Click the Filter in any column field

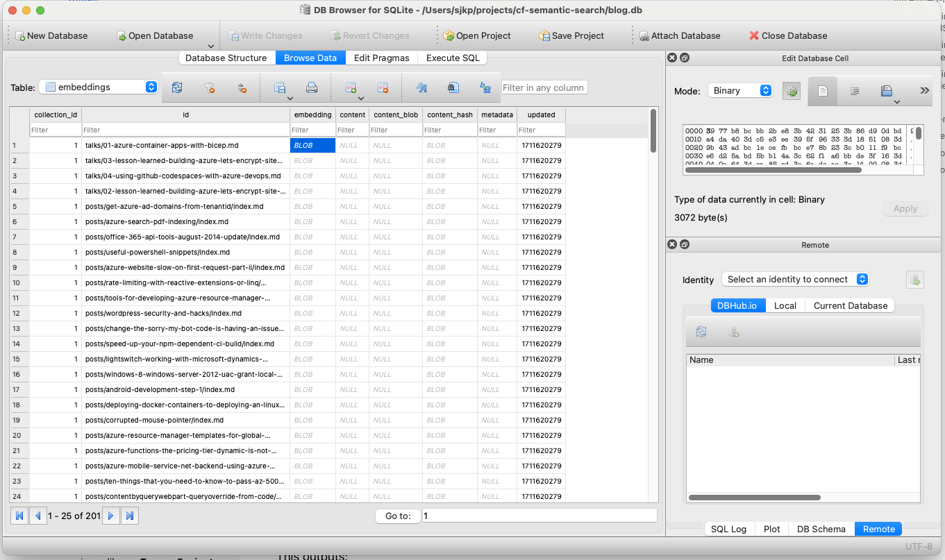(x=544, y=87)
